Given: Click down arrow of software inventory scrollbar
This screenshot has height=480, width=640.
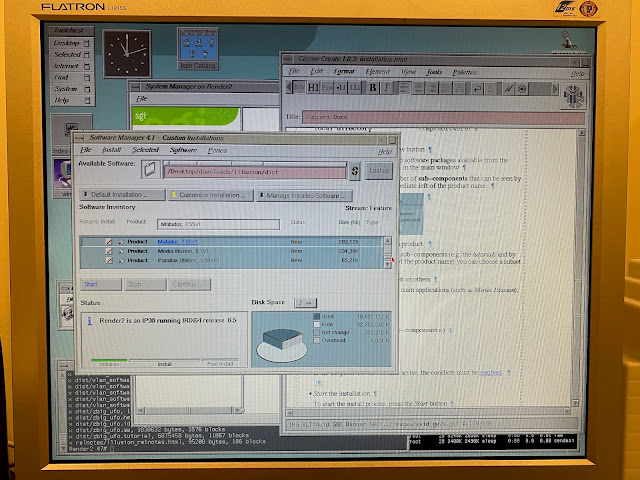Looking at the screenshot, I should pyautogui.click(x=388, y=264).
